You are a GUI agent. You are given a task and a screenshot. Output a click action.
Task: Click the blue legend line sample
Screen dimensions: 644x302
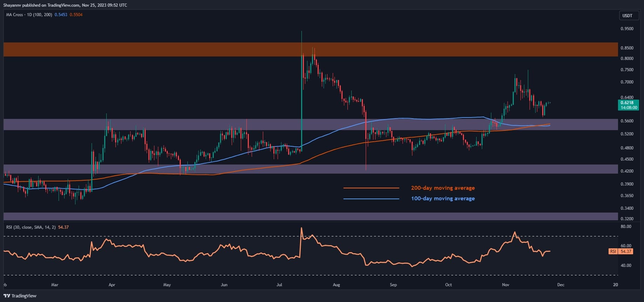(371, 199)
